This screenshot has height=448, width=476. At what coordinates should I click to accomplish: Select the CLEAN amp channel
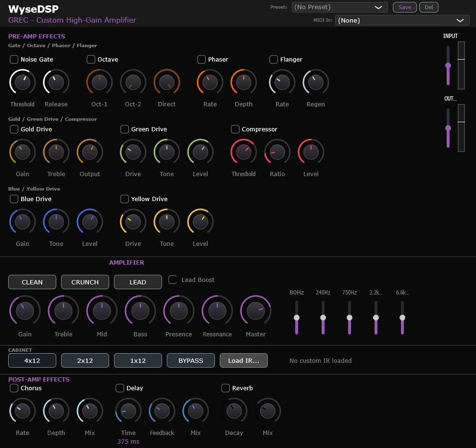point(32,282)
